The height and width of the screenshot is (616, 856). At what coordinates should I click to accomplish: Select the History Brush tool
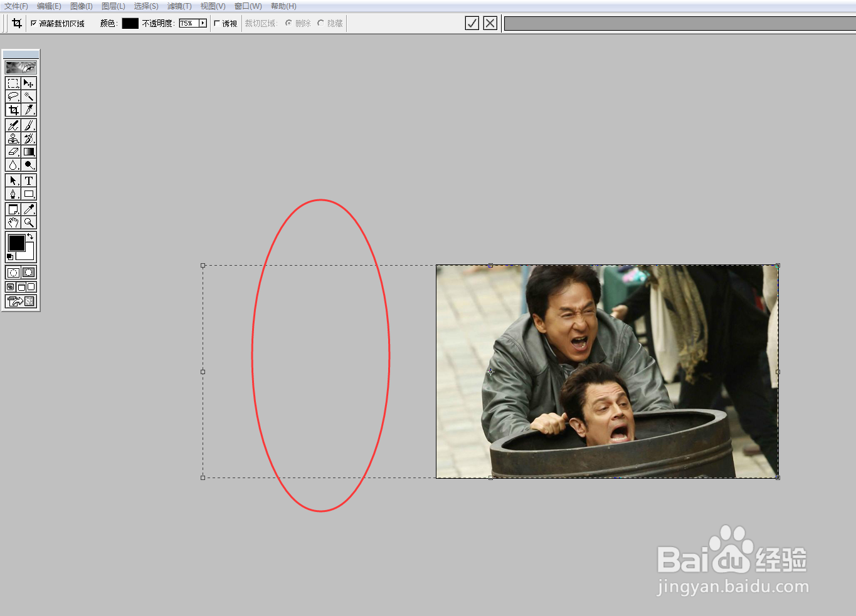tap(29, 138)
